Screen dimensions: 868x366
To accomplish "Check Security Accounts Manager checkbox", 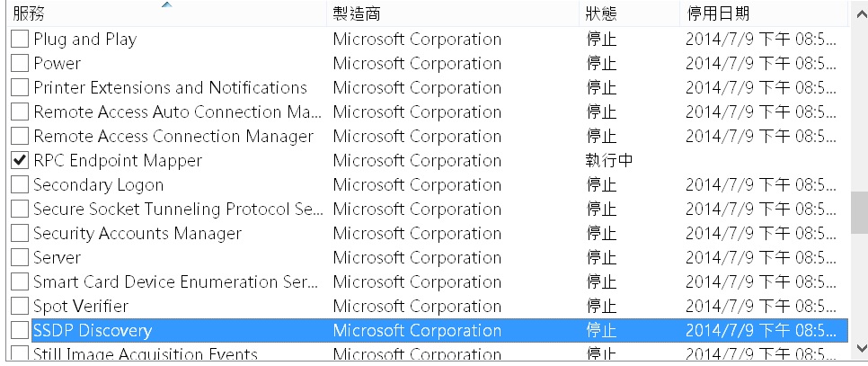I will (x=20, y=234).
